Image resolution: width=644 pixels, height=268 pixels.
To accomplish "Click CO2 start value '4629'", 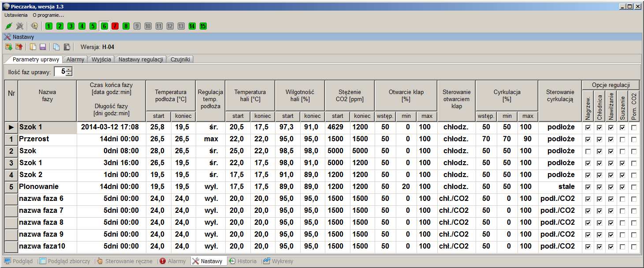I will [337, 127].
